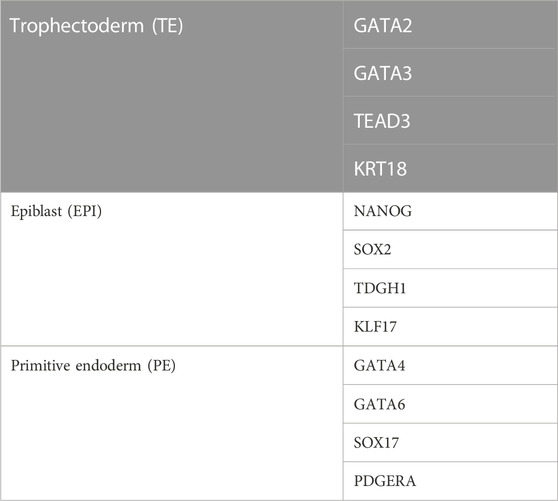Click the word Primitive in the last row
Viewport: 558px width, 501px height.
click(x=40, y=365)
